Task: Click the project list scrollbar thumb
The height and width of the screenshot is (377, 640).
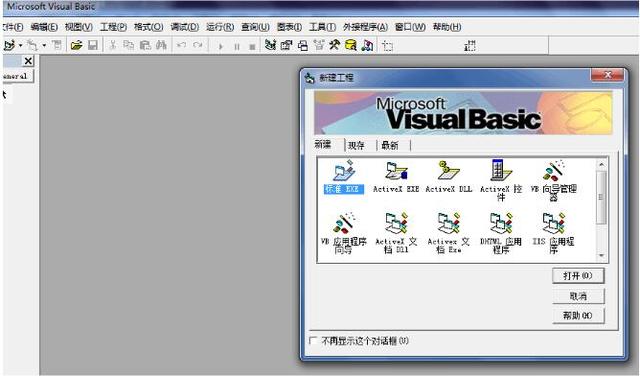Action: pyautogui.click(x=601, y=197)
